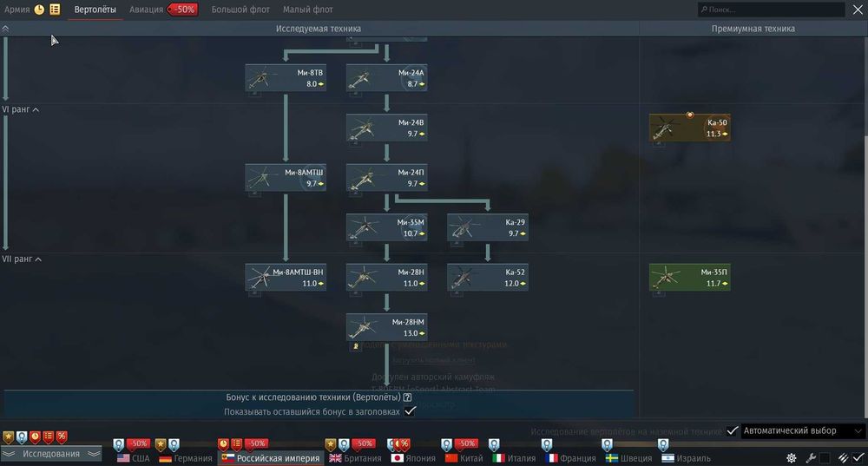Open the Автоматический выбор dropdown
The image size is (868, 466).
click(x=803, y=430)
